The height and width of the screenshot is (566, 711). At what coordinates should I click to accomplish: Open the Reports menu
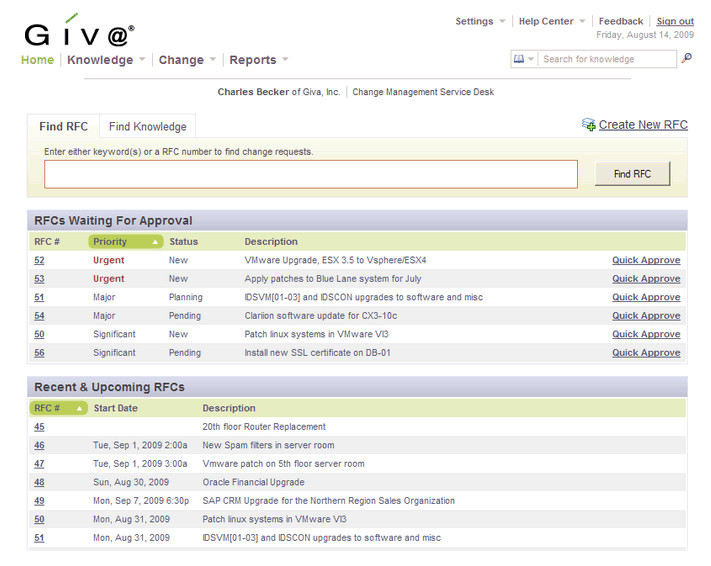click(x=253, y=60)
